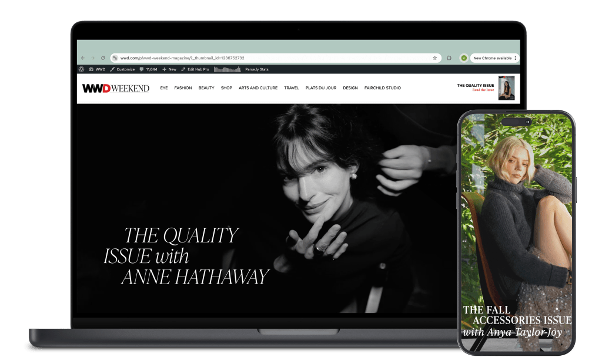Open the Chrome extensions puzzle icon
The height and width of the screenshot is (364, 602).
coord(449,58)
